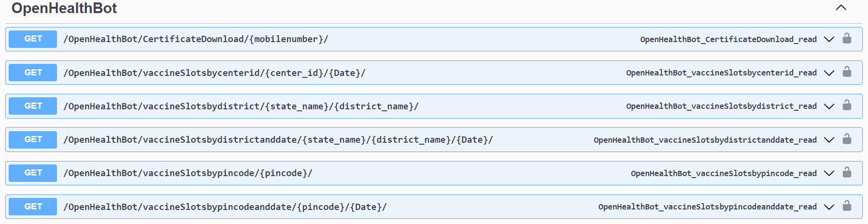This screenshot has width=868, height=224.
Task: Click GET badge for vaccineSlotsbydistrict endpoint
Action: (x=33, y=106)
